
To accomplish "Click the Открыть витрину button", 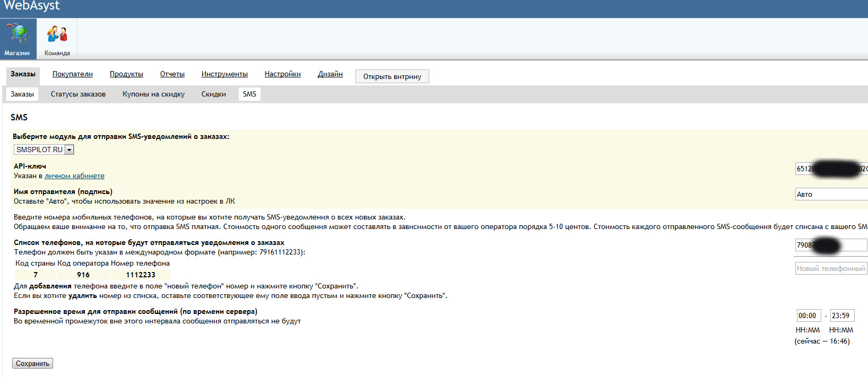I will point(392,76).
